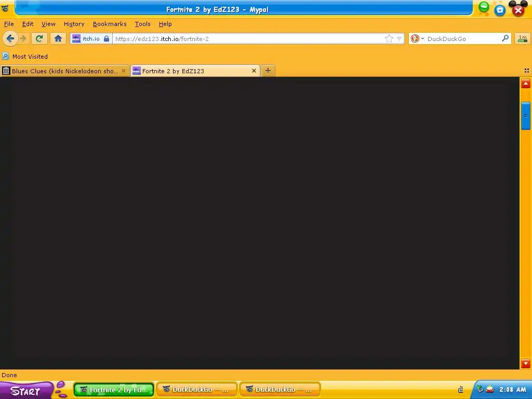Open the URL history dropdown arrow
The height and width of the screenshot is (399, 532).
400,38
